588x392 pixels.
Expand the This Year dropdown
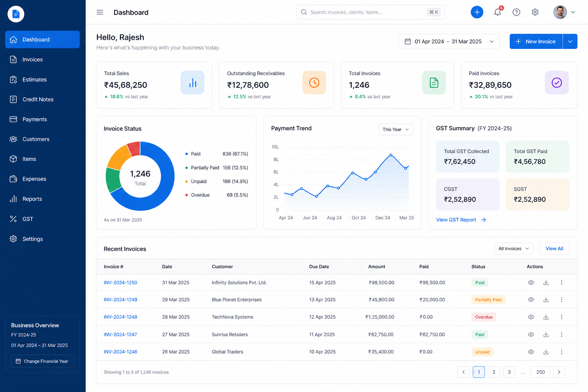pos(396,129)
